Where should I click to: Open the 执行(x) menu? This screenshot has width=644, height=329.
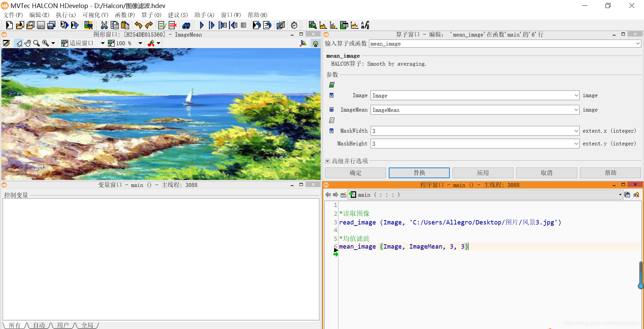click(66, 15)
